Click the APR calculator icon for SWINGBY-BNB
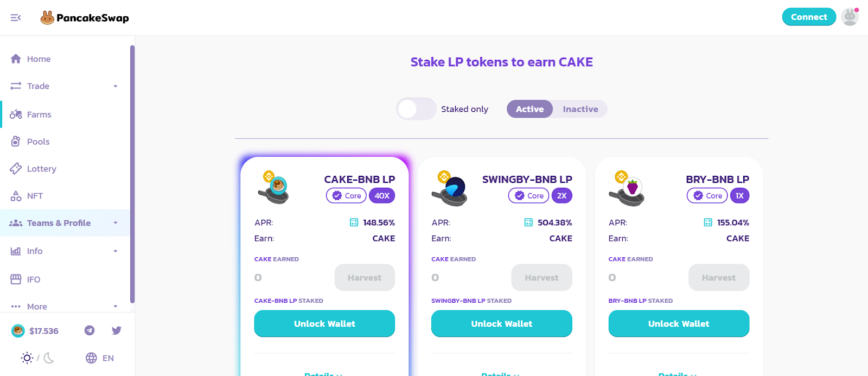The height and width of the screenshot is (376, 868). click(528, 222)
